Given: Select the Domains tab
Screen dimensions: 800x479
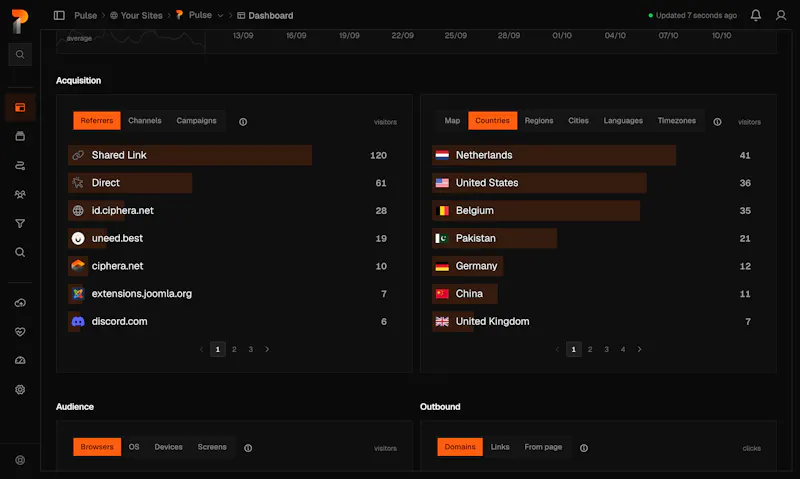Looking at the screenshot, I should (460, 447).
